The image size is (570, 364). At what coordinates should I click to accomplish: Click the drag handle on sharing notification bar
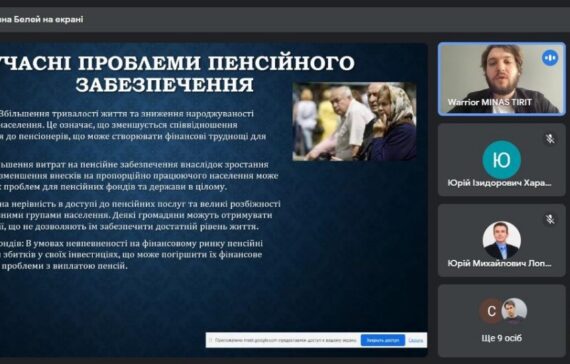click(210, 340)
